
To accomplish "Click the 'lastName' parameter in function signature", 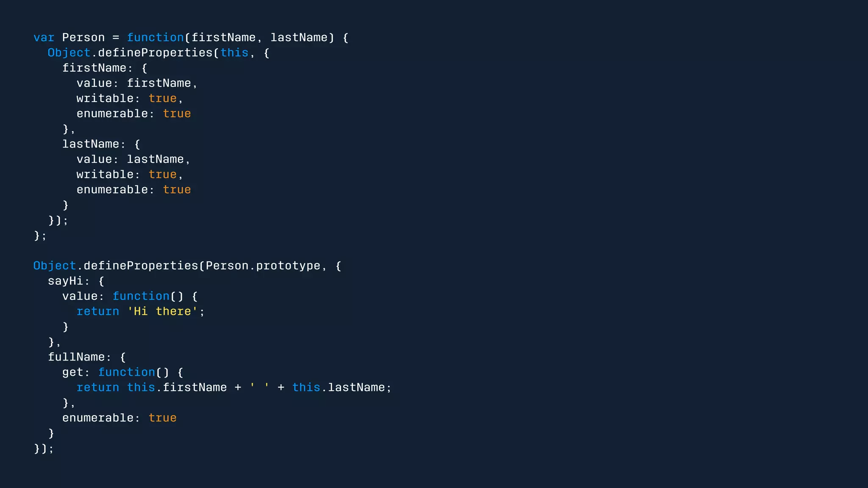I will point(299,38).
